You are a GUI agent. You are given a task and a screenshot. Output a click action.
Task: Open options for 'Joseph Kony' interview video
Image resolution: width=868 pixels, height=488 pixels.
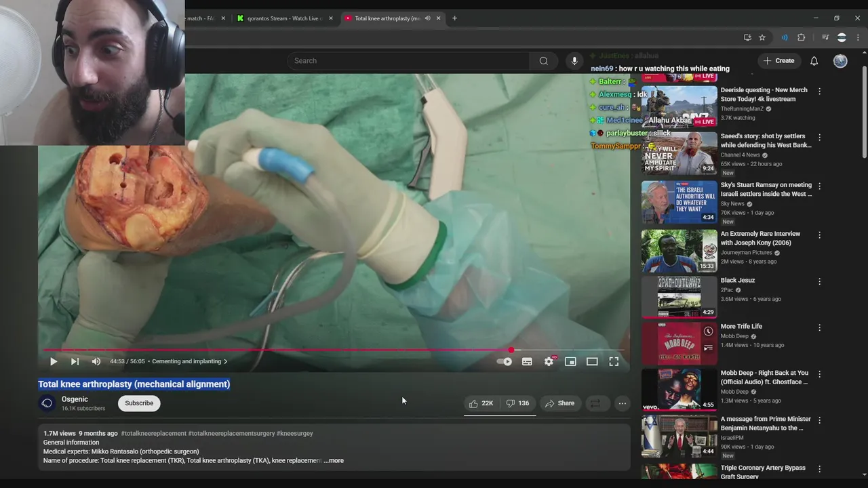click(x=819, y=235)
